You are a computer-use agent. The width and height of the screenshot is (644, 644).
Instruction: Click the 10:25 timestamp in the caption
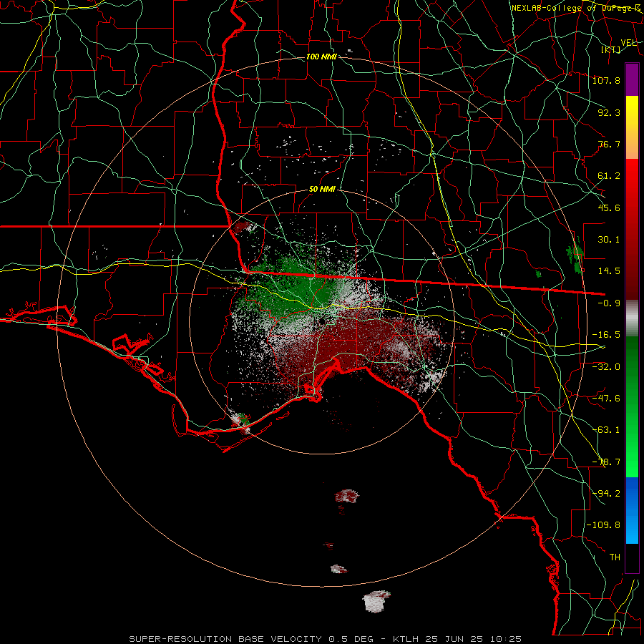click(x=507, y=639)
